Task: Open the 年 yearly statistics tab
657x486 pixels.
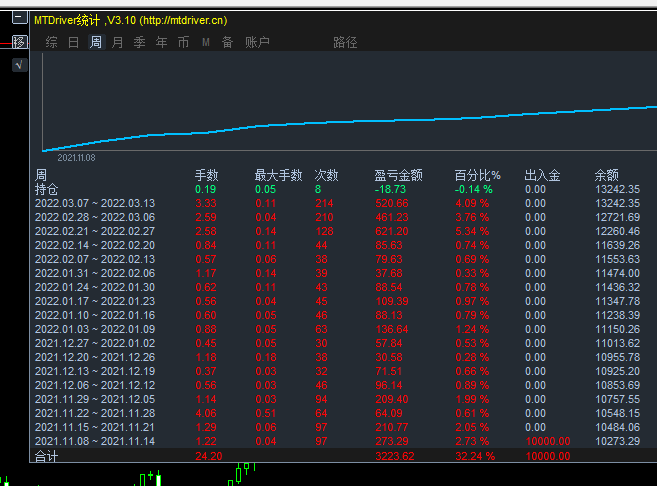Action: 161,42
